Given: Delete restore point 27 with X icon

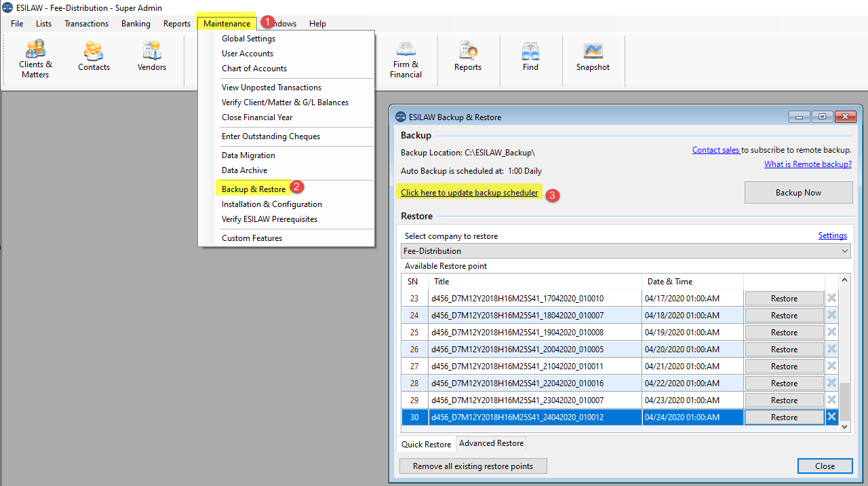Looking at the screenshot, I should (831, 366).
